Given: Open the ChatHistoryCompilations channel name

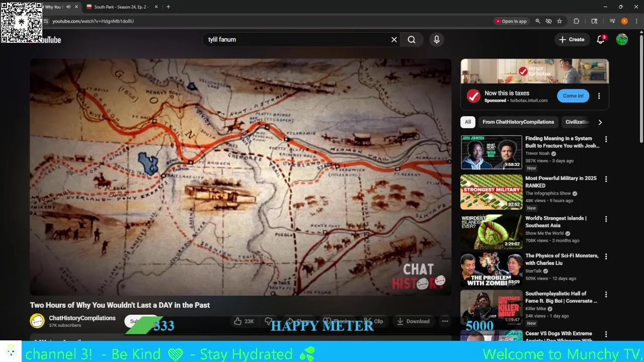Looking at the screenshot, I should coord(82,318).
